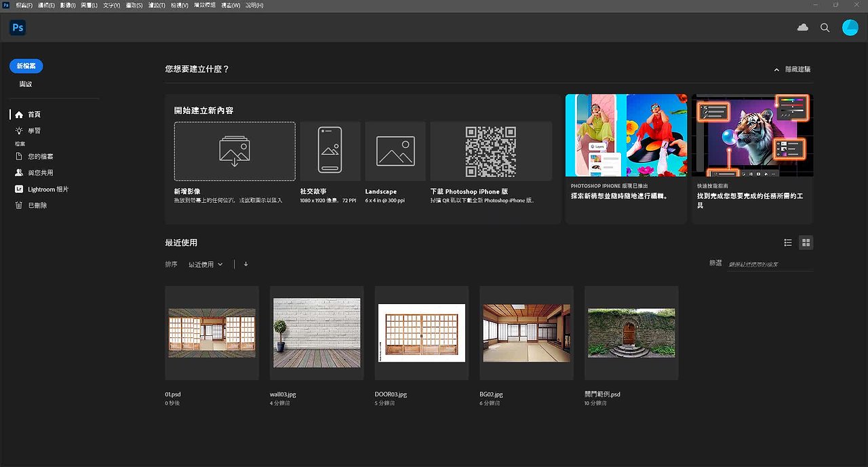Click the blue 新檔案 button
This screenshot has width=868, height=467.
tap(26, 66)
